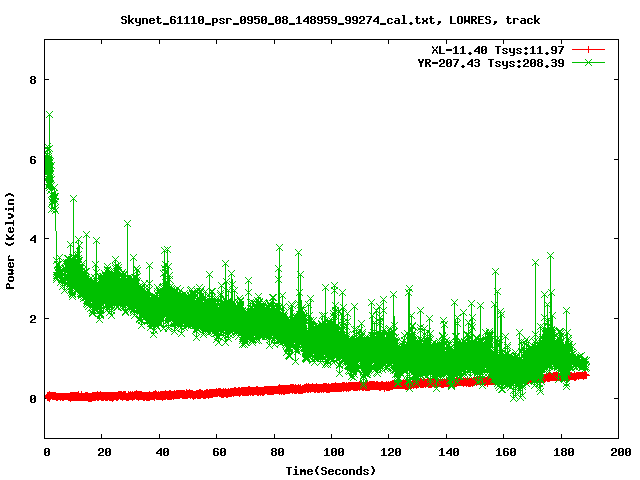Click the x-axis tick label 60
The height and width of the screenshot is (480, 640).
(x=219, y=452)
